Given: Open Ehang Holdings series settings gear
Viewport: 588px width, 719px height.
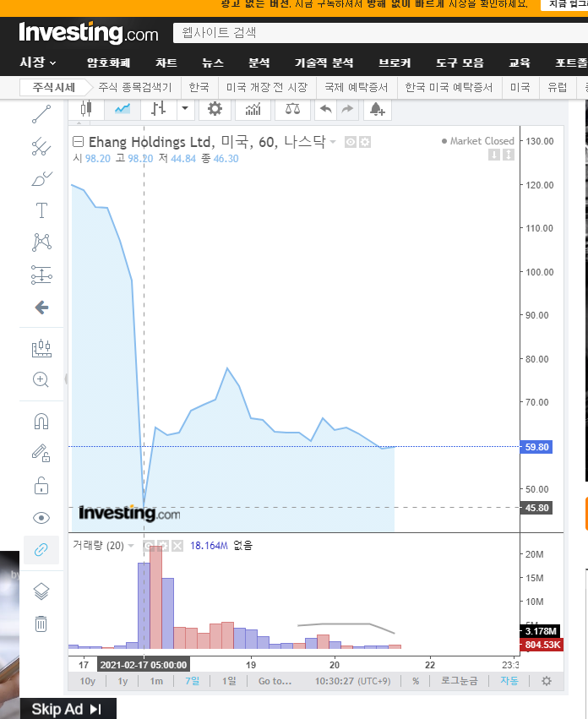Looking at the screenshot, I should pos(365,142).
